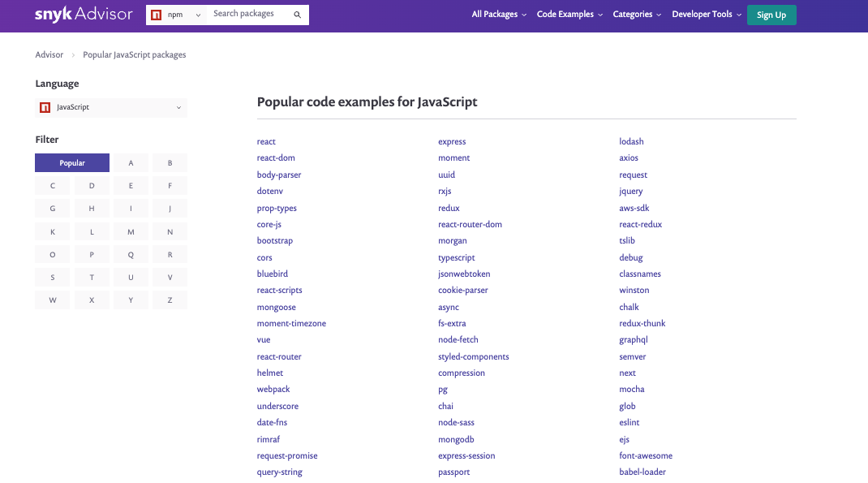This screenshot has width=868, height=483.
Task: Open the webpack package link
Action: pos(273,390)
